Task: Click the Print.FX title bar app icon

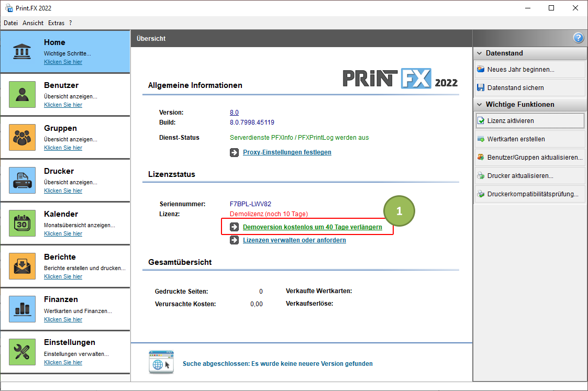Action: 9,8
